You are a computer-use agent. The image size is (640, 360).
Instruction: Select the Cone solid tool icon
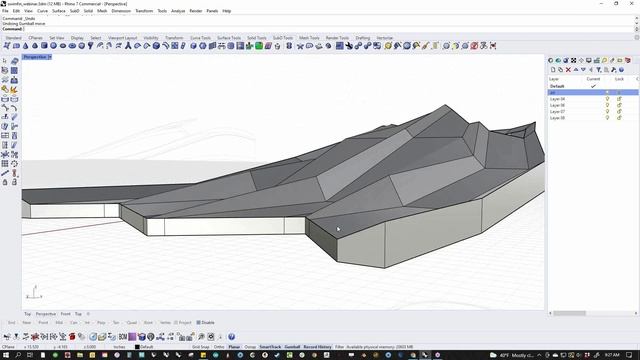coord(26,46)
